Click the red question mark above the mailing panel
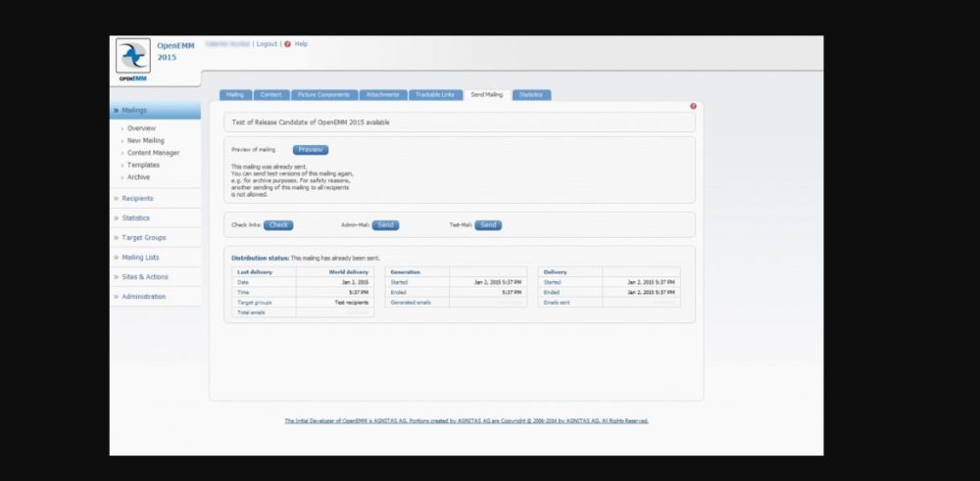Image resolution: width=980 pixels, height=481 pixels. pos(693,106)
